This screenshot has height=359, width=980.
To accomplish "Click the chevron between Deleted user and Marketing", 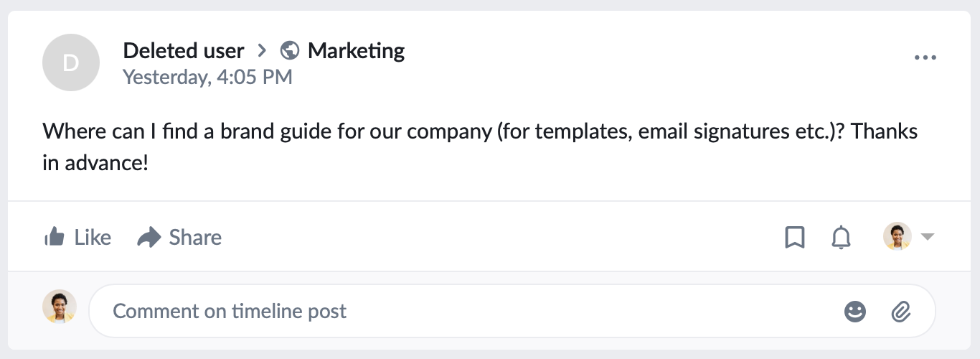I will (263, 51).
